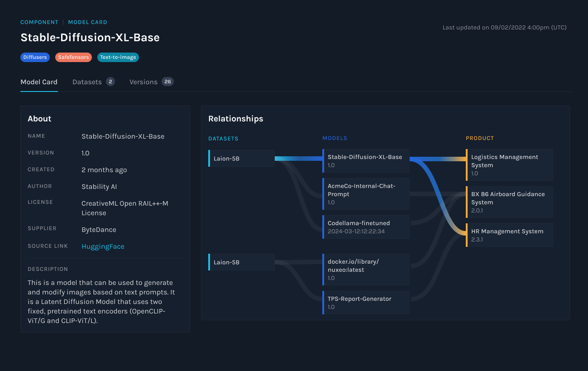Select the HR Management System product node
Screen dimensions: 588x371
509,235
